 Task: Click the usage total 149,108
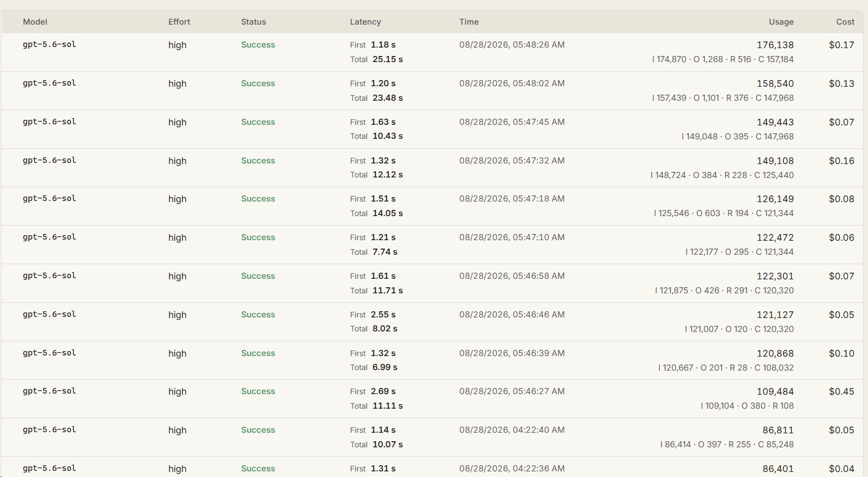click(775, 161)
